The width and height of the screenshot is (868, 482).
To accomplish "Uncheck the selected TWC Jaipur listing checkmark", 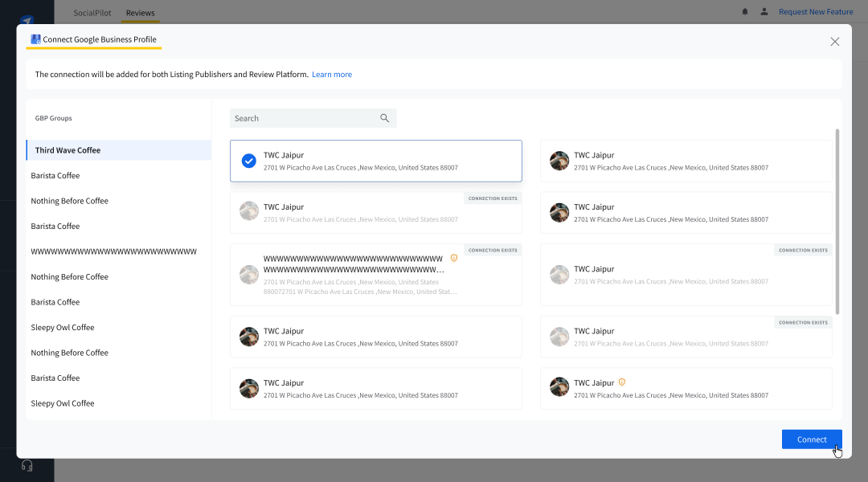I will pyautogui.click(x=248, y=161).
